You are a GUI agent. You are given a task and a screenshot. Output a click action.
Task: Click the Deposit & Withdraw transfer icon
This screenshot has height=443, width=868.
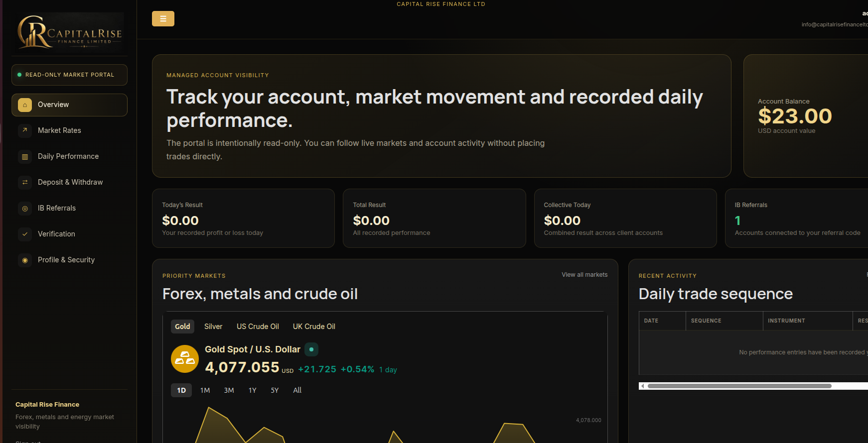coord(25,183)
